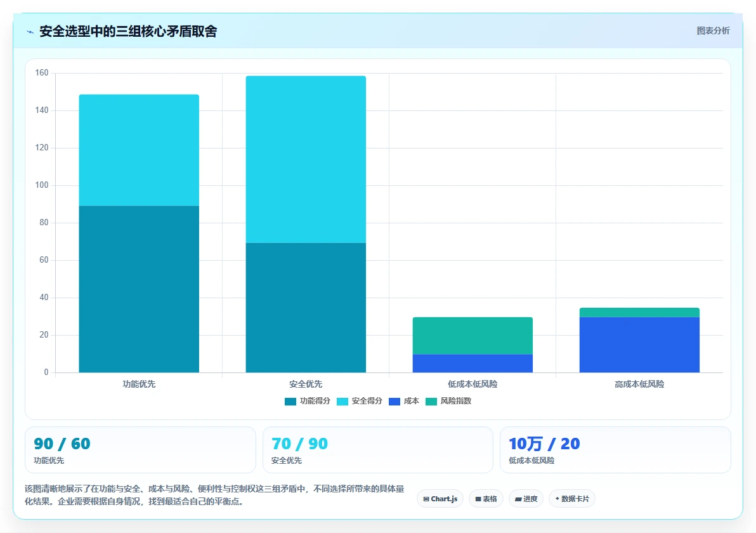
Task: Select the Chart.js tag chip
Action: tap(440, 499)
